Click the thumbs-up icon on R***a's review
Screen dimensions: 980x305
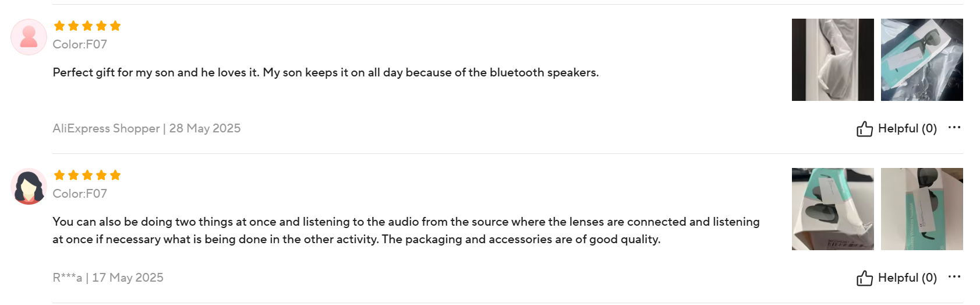[864, 278]
